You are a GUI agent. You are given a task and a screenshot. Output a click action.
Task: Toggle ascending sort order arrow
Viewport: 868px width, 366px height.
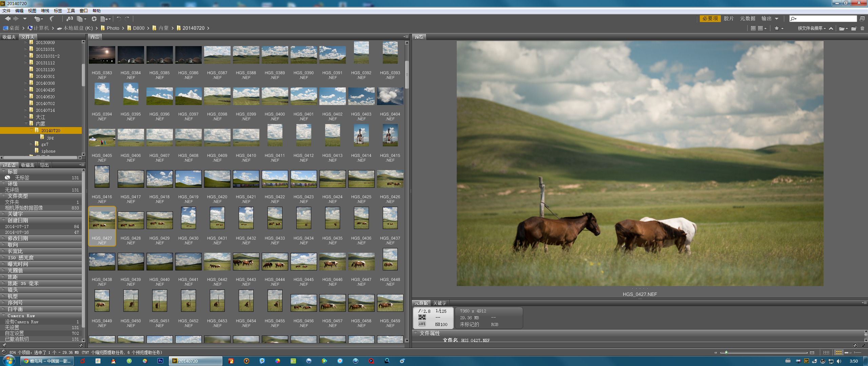pyautogui.click(x=831, y=28)
